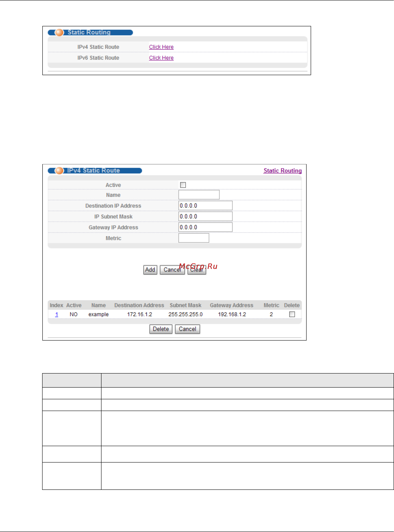Click the Destination Address column header
The width and height of the screenshot is (394, 532).
tap(139, 305)
